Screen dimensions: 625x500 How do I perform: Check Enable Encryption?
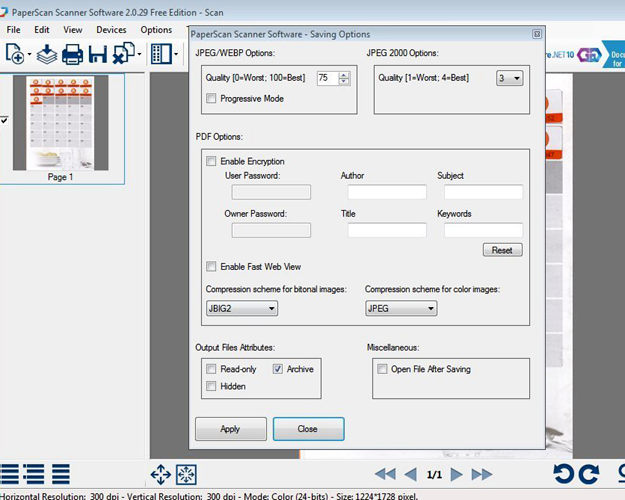pyautogui.click(x=211, y=161)
